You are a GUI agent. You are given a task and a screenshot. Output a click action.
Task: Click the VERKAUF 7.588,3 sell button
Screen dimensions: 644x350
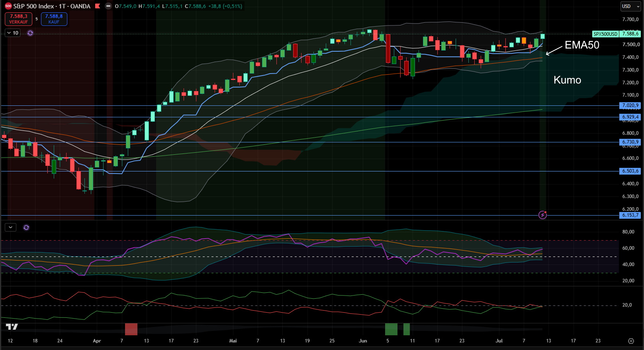pyautogui.click(x=18, y=19)
